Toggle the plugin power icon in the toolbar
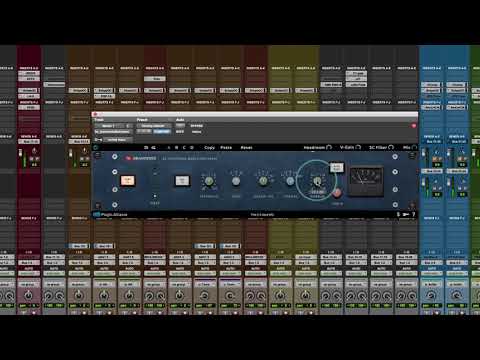Screen dimensions: 480x360 coord(96,147)
